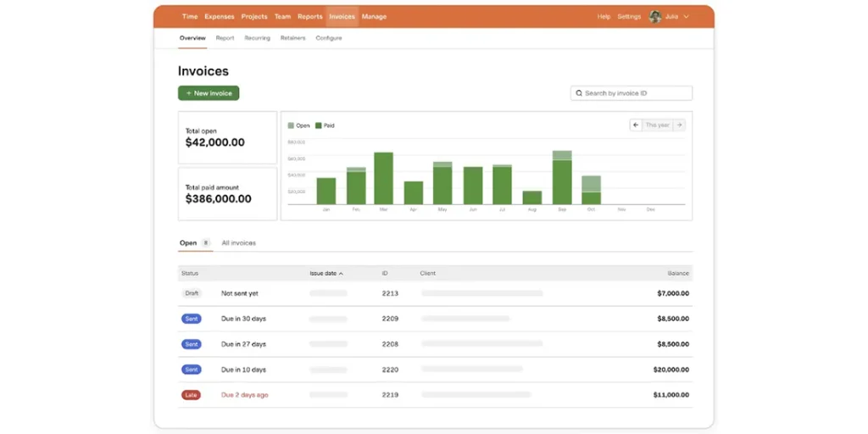Click the Sent badge for invoice 2220
868x434 pixels.
(192, 370)
